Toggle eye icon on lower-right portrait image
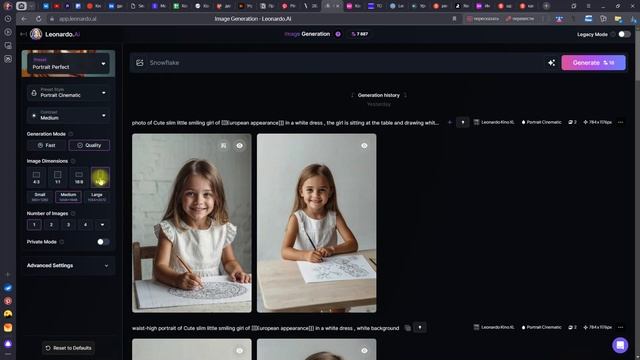The image size is (640, 360). pyautogui.click(x=364, y=350)
